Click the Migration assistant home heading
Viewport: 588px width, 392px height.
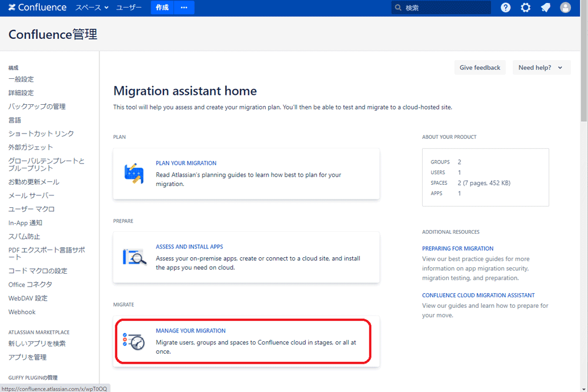coord(185,91)
